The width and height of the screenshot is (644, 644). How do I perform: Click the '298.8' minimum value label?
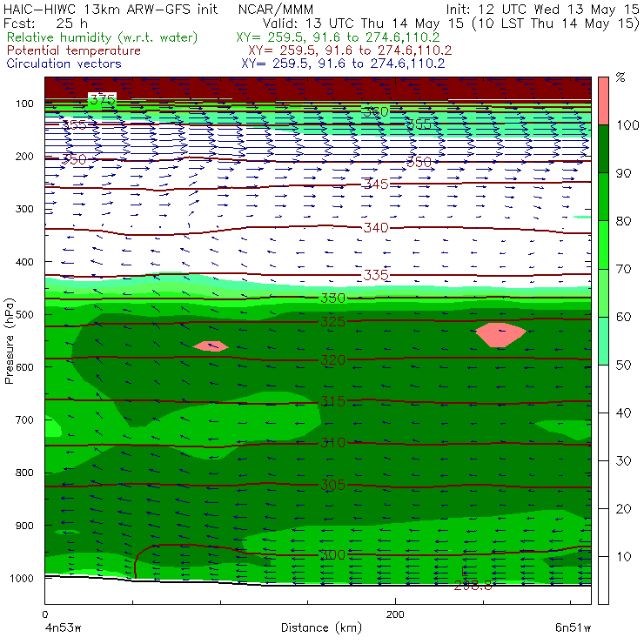coord(473,586)
